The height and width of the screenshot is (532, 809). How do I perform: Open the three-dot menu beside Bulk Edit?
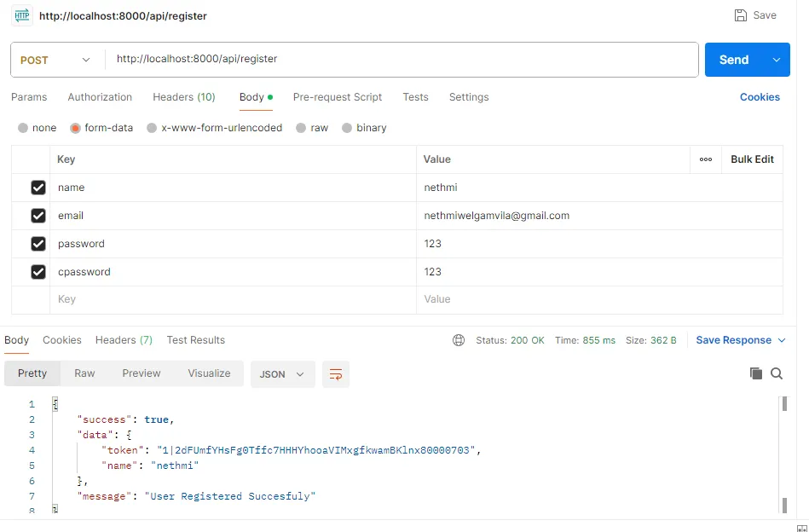pyautogui.click(x=705, y=159)
